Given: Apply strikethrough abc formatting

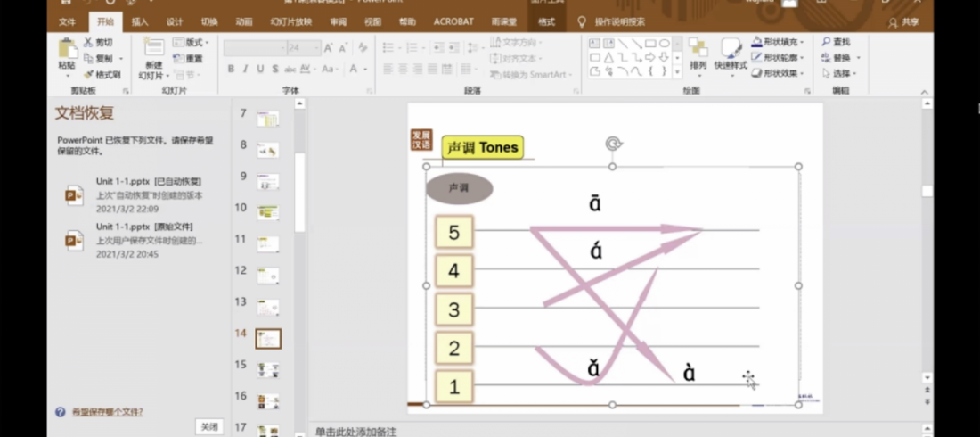Looking at the screenshot, I should pyautogui.click(x=290, y=69).
